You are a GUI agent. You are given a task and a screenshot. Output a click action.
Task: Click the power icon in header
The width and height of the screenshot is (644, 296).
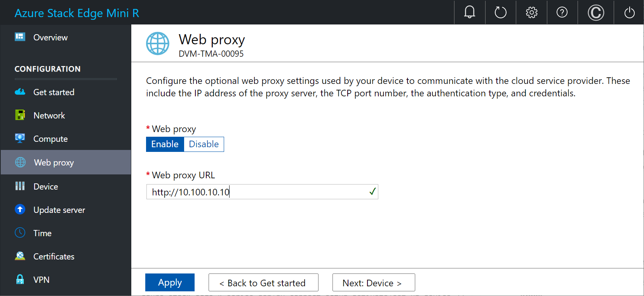[629, 12]
